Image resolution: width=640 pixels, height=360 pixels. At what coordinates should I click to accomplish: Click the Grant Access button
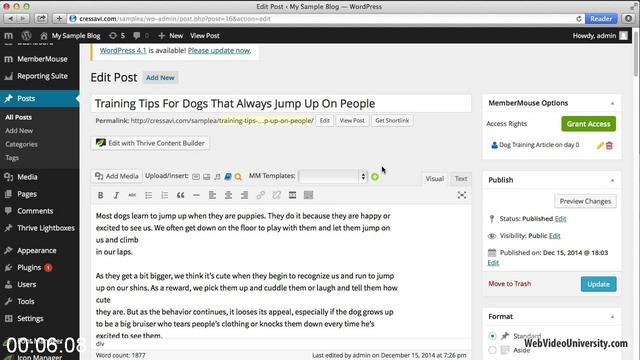coord(588,124)
